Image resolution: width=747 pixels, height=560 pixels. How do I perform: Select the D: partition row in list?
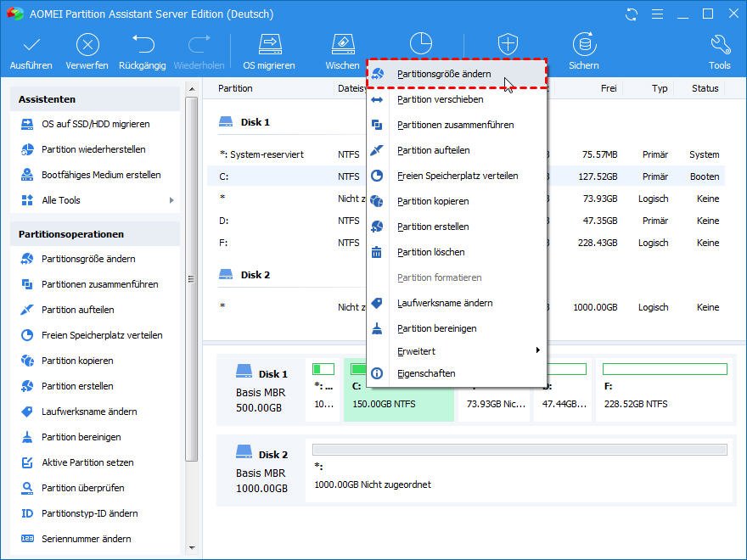click(466, 221)
